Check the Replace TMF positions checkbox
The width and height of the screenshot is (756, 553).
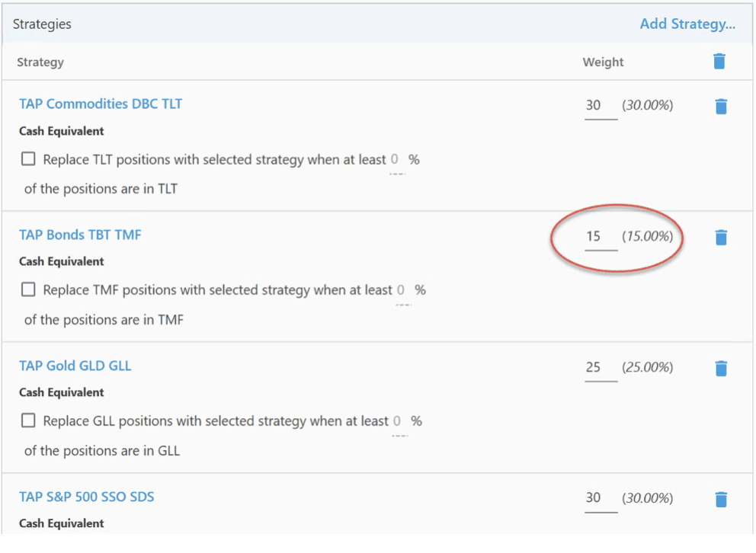(x=28, y=290)
